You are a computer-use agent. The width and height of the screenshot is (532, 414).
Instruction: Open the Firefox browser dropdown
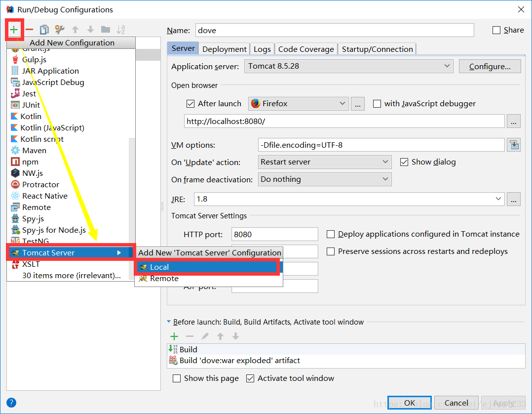[x=299, y=104]
